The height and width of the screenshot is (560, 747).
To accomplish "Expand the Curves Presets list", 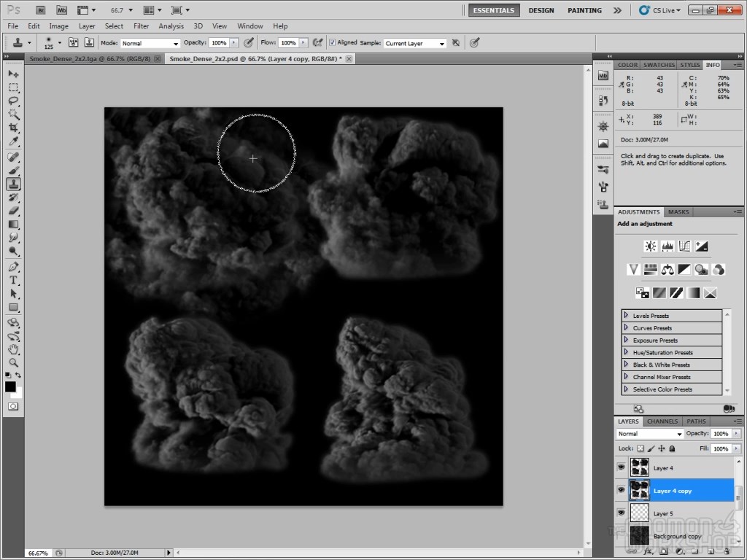I will click(626, 328).
